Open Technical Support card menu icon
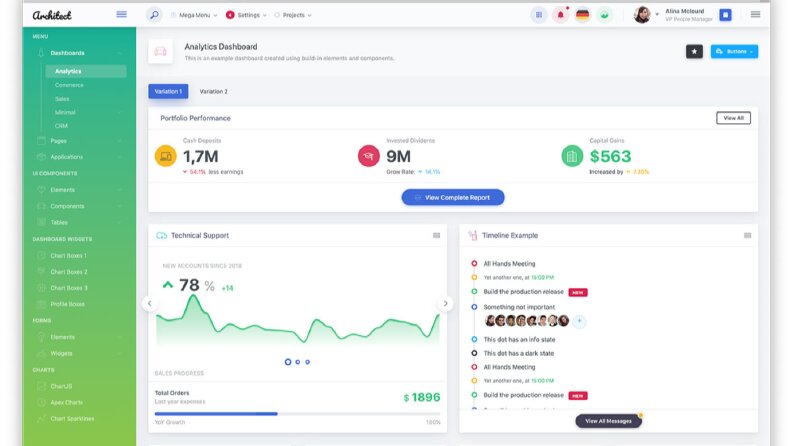This screenshot has width=793, height=446. (436, 236)
